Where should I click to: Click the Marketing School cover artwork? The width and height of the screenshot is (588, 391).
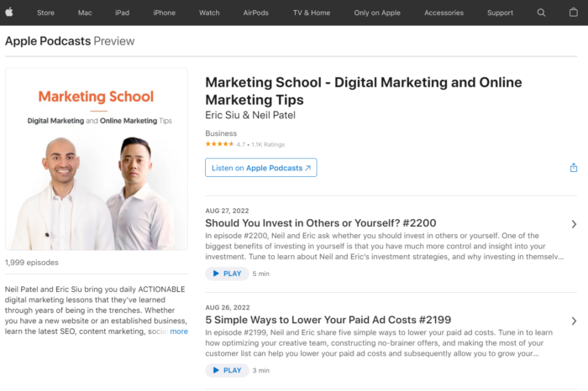[x=97, y=159]
